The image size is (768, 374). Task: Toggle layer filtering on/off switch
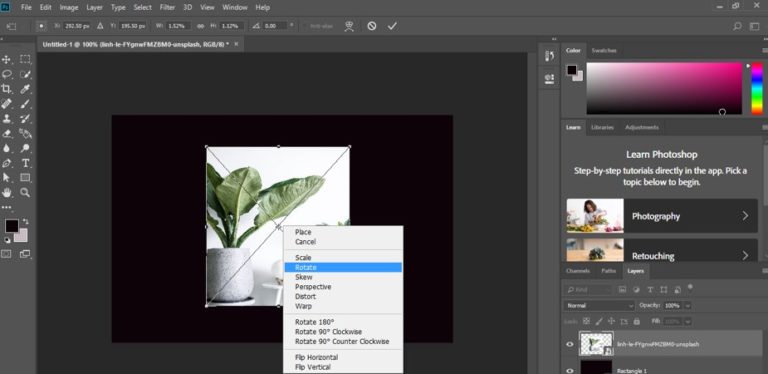(691, 287)
